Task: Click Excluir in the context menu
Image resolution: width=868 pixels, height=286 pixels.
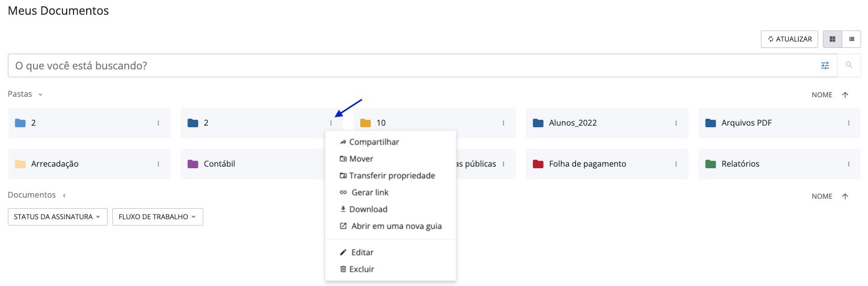Action: 361,269
